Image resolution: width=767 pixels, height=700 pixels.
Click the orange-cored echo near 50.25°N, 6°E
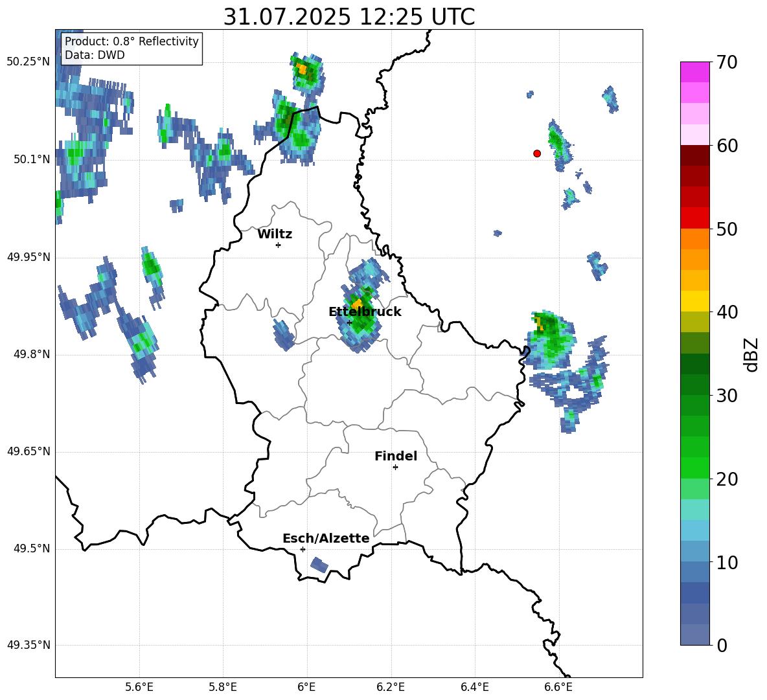pos(308,73)
